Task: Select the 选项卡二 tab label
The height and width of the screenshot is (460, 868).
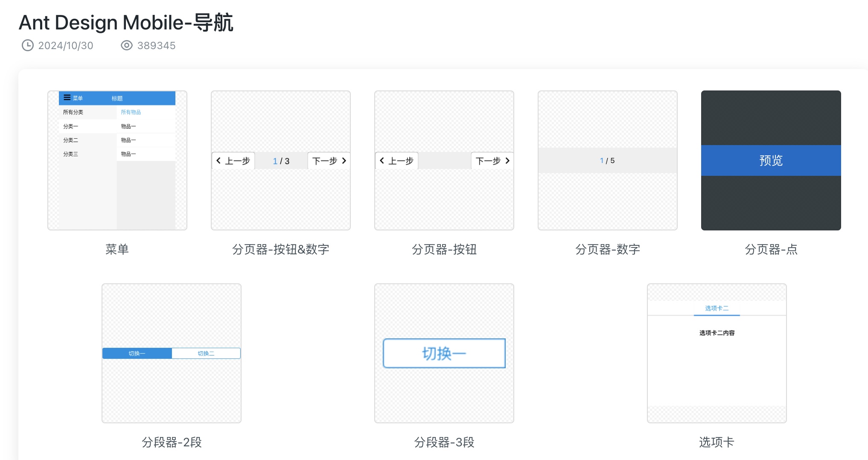Action: (x=717, y=308)
